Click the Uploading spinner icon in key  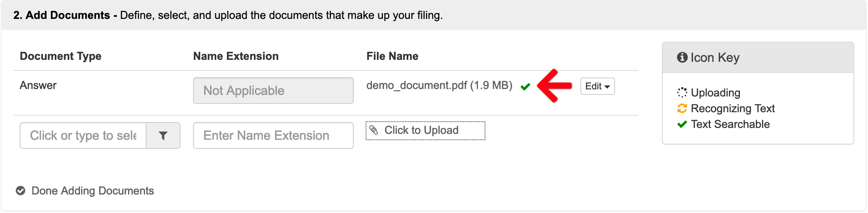(682, 93)
